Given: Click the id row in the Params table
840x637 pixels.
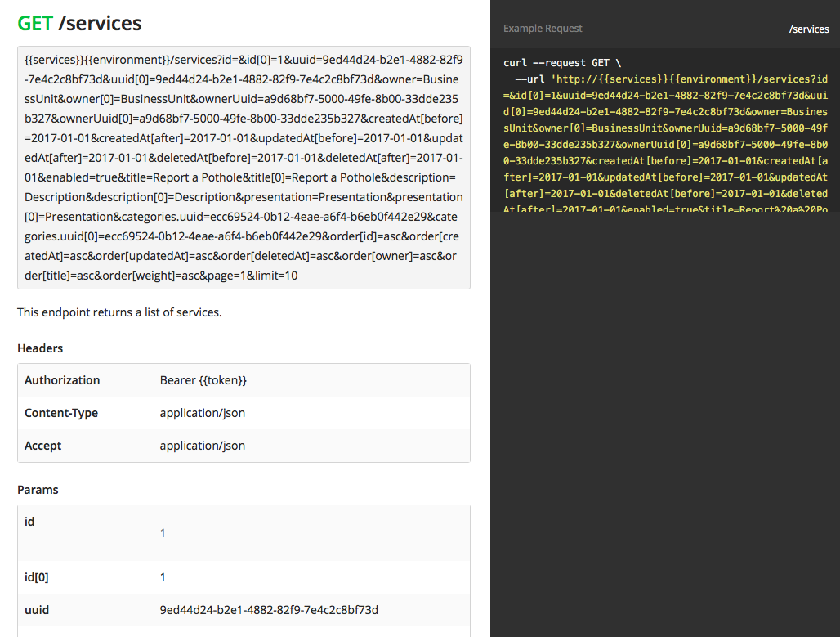Looking at the screenshot, I should 29,521.
